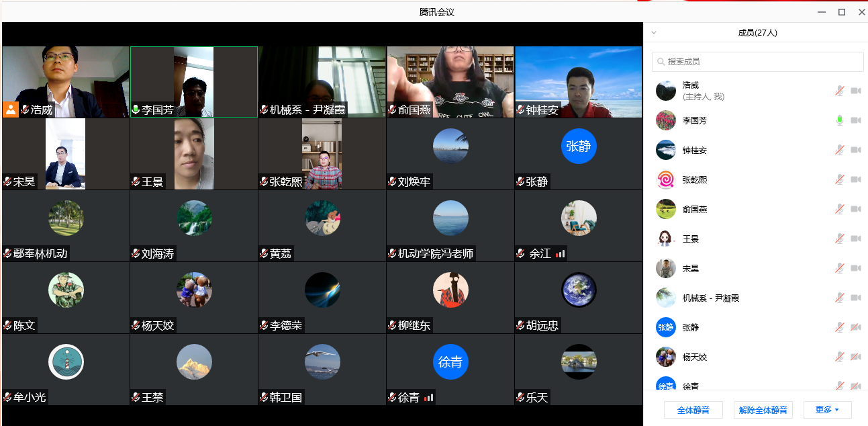The width and height of the screenshot is (868, 426).
Task: Click 俞国燕's camera icon in member list
Action: click(x=856, y=209)
